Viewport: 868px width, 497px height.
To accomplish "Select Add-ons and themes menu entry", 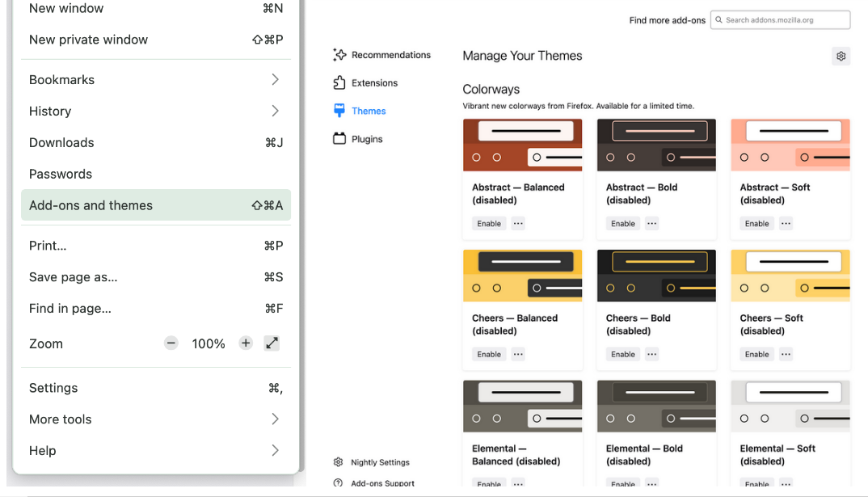I will (x=155, y=205).
